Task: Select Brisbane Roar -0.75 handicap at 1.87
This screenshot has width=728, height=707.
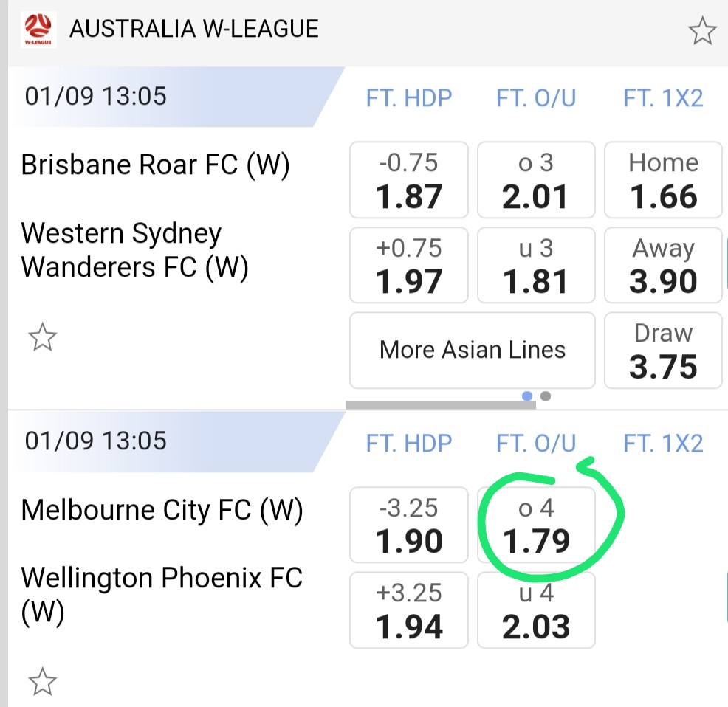Action: coord(408,180)
